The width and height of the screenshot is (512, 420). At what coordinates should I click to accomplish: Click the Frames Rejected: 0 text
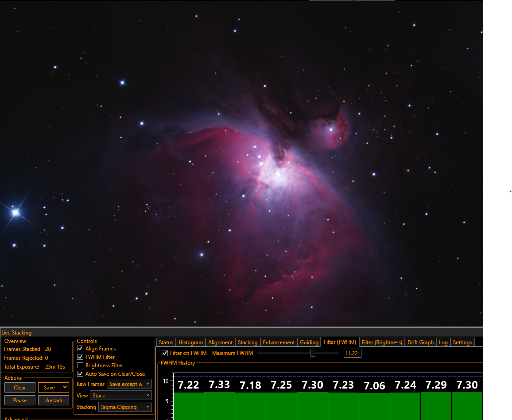click(x=26, y=358)
